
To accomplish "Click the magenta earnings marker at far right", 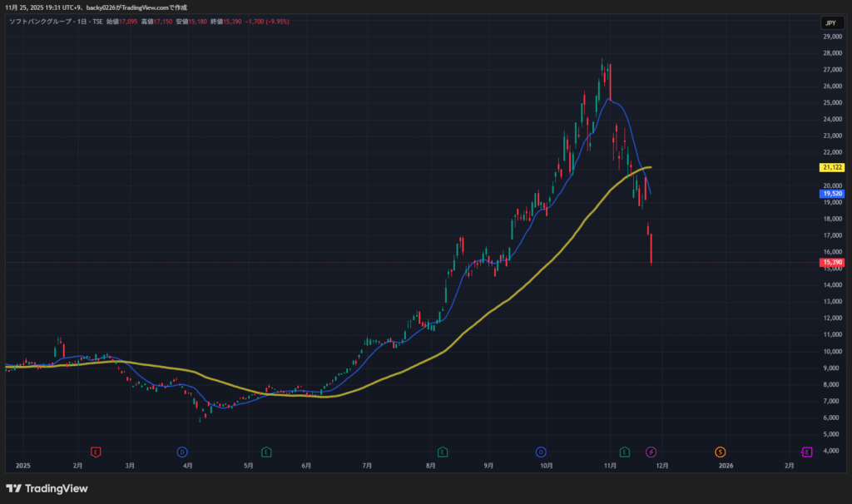I will (806, 452).
